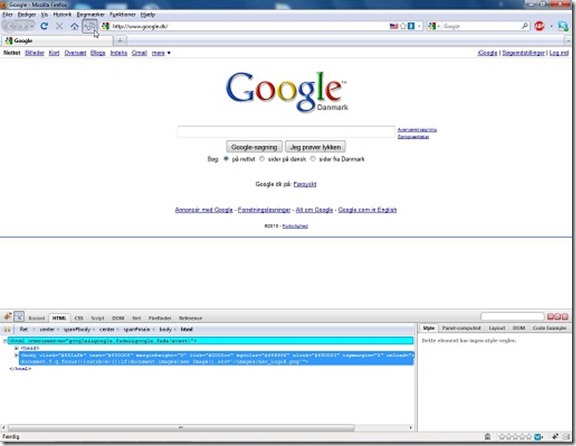
Task: Click the status bar eyedropper icon
Action: click(x=555, y=436)
